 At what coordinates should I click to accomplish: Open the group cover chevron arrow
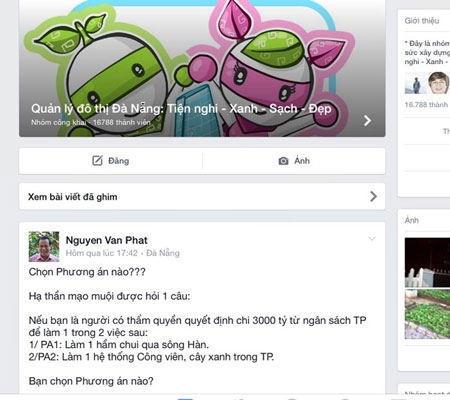(x=367, y=120)
